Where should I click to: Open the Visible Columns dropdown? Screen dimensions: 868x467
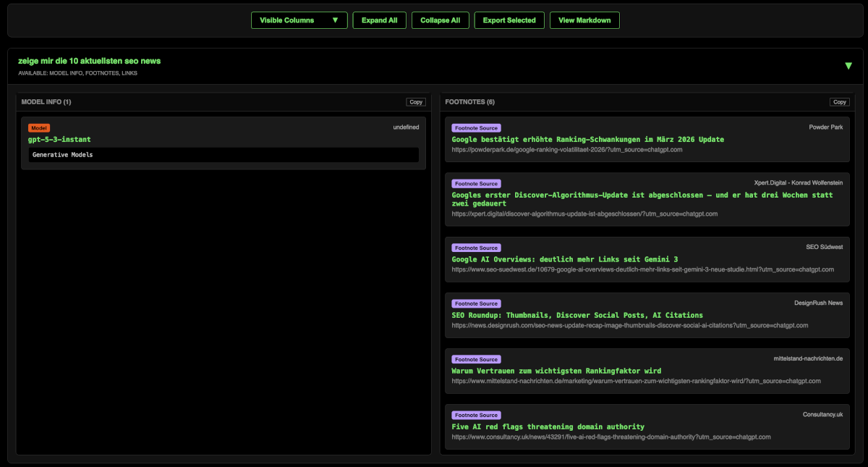299,20
